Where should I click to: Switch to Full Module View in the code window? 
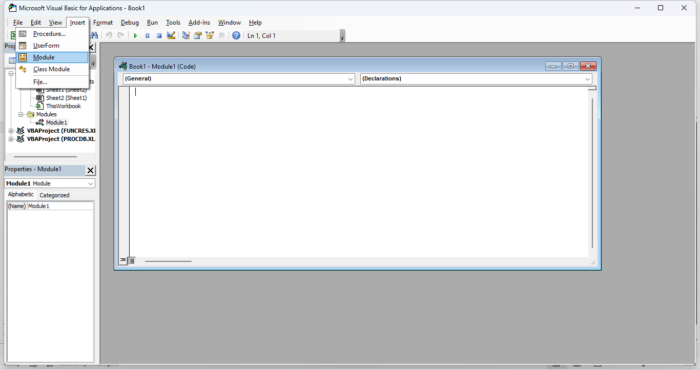(x=132, y=261)
